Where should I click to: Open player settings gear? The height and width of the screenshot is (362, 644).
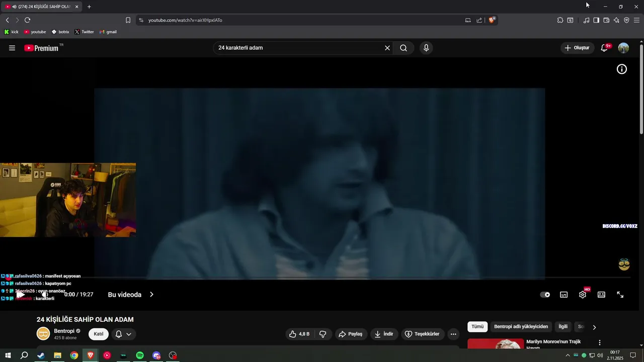click(583, 295)
